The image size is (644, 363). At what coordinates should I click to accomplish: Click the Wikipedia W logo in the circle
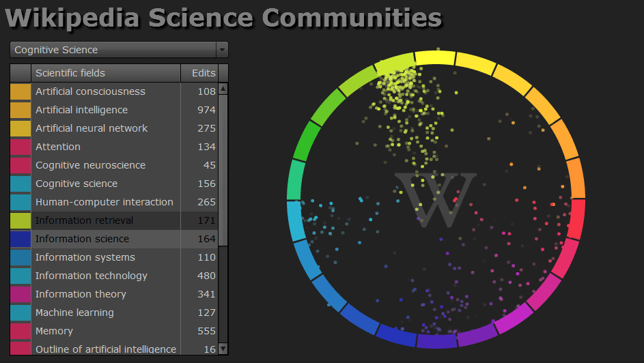(436, 200)
